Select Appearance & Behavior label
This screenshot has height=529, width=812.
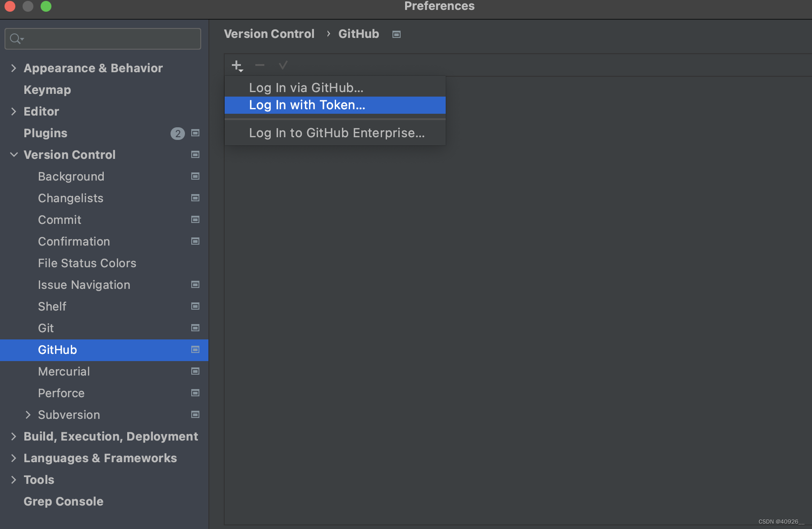93,68
